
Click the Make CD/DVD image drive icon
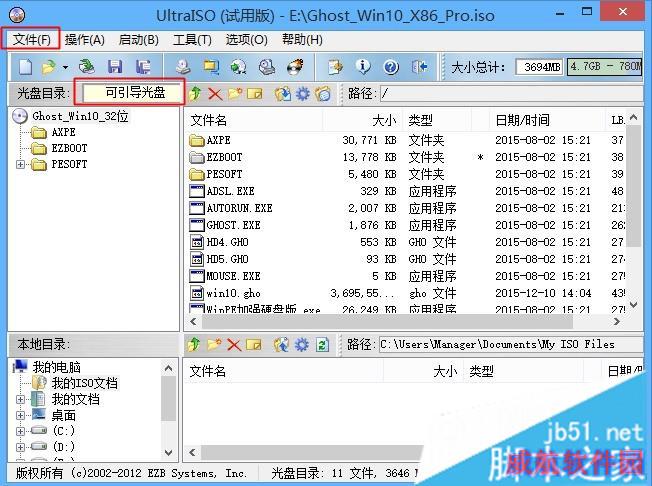tap(183, 67)
